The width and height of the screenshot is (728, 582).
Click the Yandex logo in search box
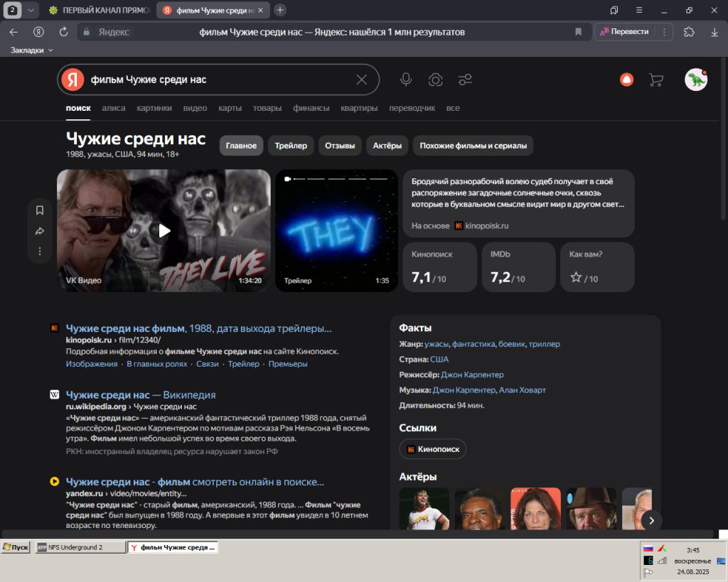[x=73, y=80]
